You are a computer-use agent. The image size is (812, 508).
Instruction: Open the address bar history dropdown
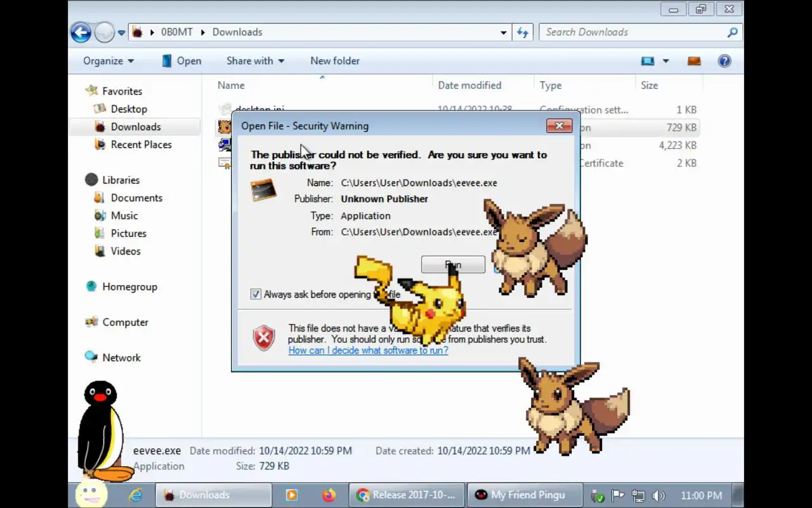point(504,32)
